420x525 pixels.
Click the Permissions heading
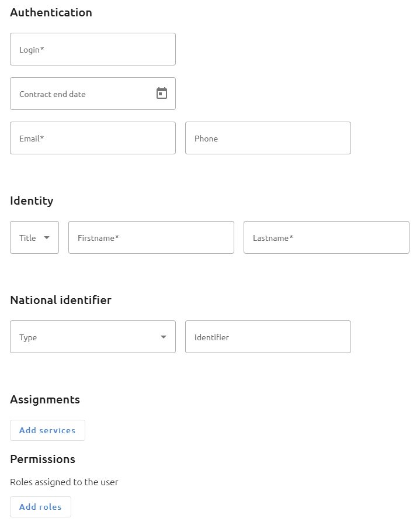point(43,459)
